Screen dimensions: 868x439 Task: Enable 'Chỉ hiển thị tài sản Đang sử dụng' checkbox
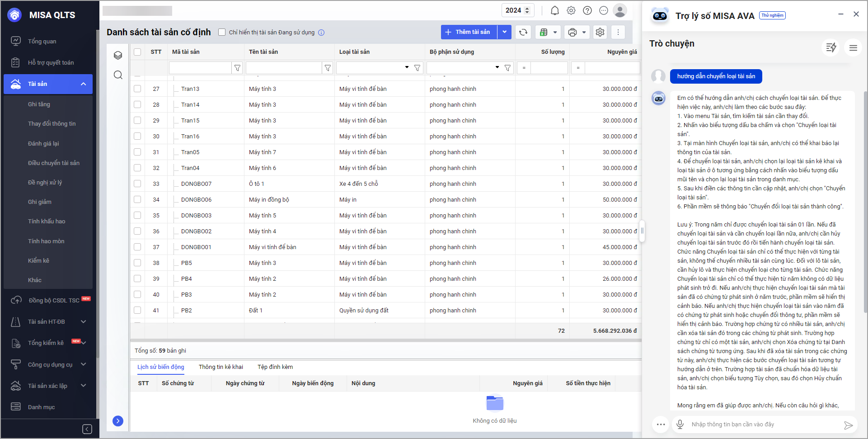coord(222,32)
